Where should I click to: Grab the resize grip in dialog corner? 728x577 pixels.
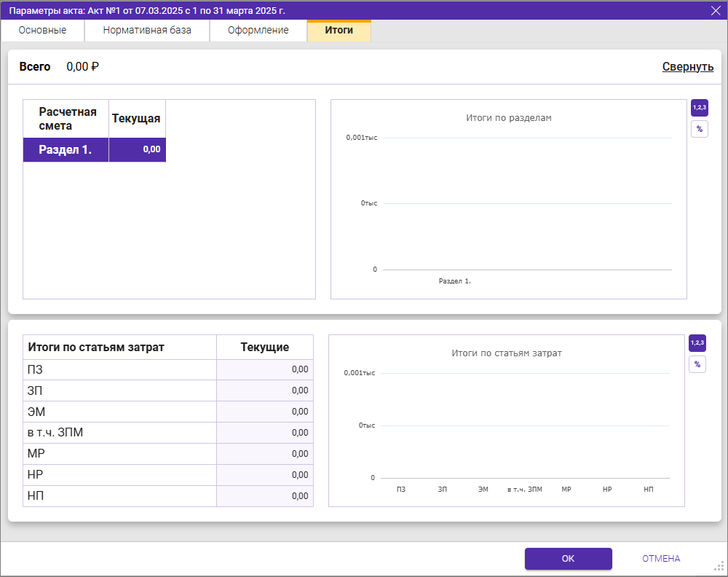(719, 567)
